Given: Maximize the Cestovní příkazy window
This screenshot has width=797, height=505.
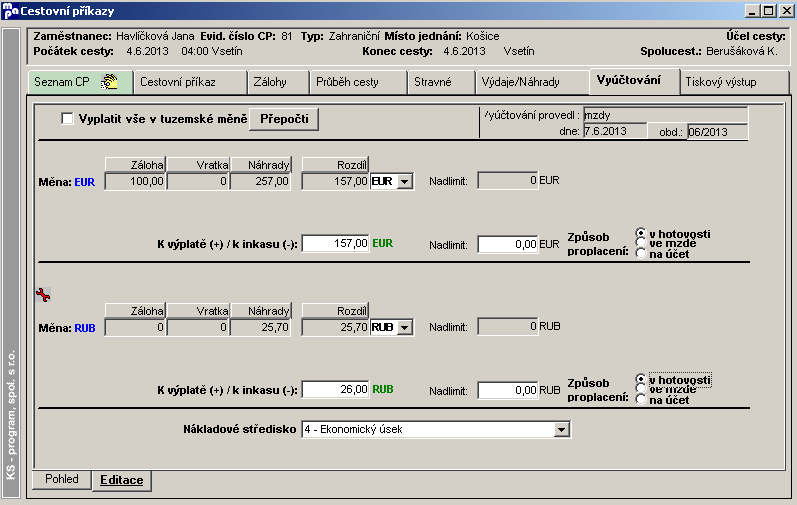Looking at the screenshot, I should (769, 11).
